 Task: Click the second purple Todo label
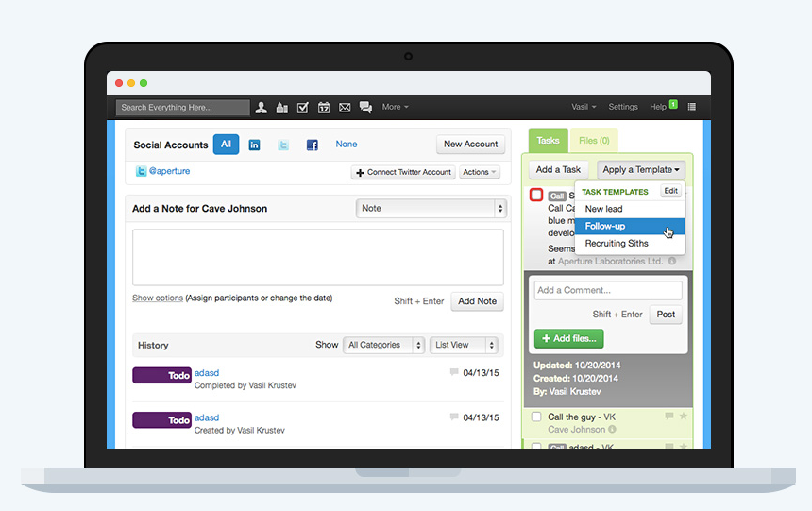[x=162, y=419]
